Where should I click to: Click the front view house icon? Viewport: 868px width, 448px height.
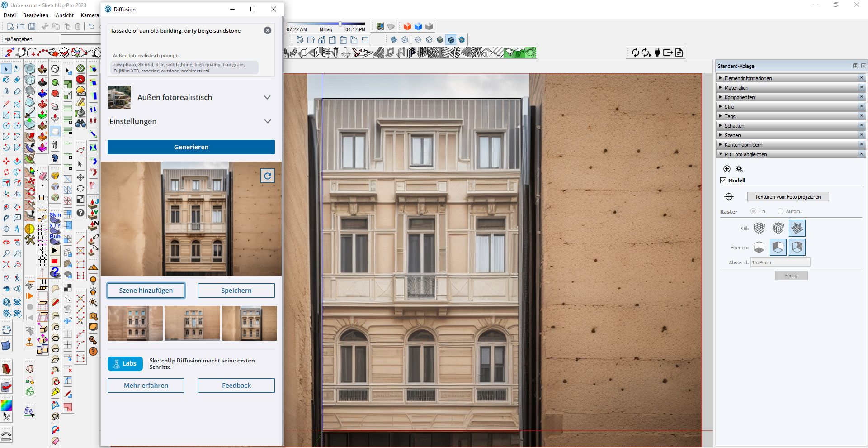coord(321,40)
